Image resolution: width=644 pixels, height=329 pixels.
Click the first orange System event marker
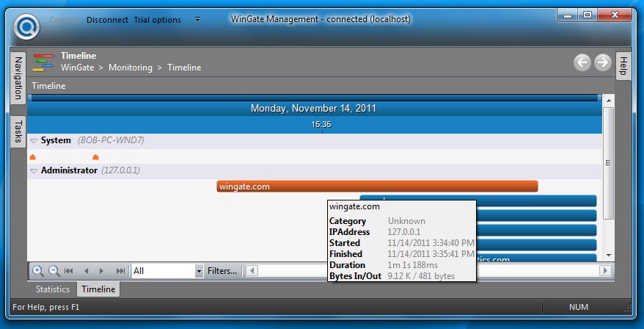[x=32, y=157]
